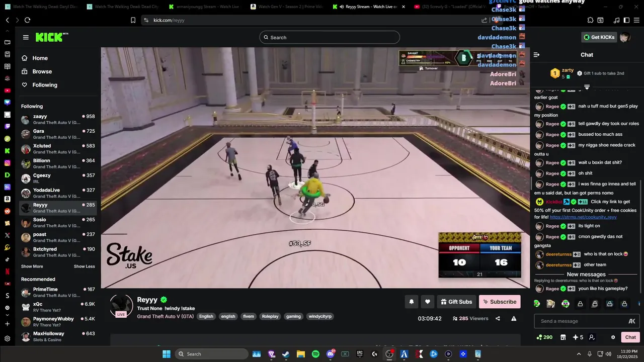
Task: Open Grand Theft Auto V (GTA) category link
Action: (x=166, y=316)
